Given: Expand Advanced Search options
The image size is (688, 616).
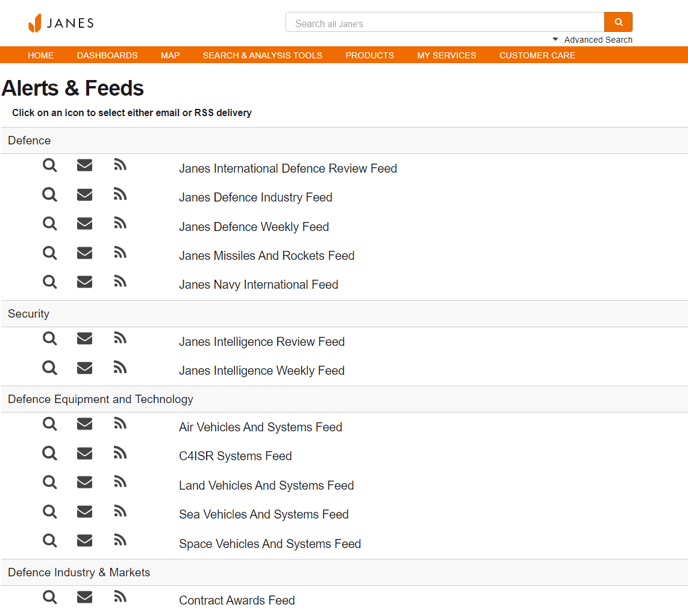Looking at the screenshot, I should 593,40.
